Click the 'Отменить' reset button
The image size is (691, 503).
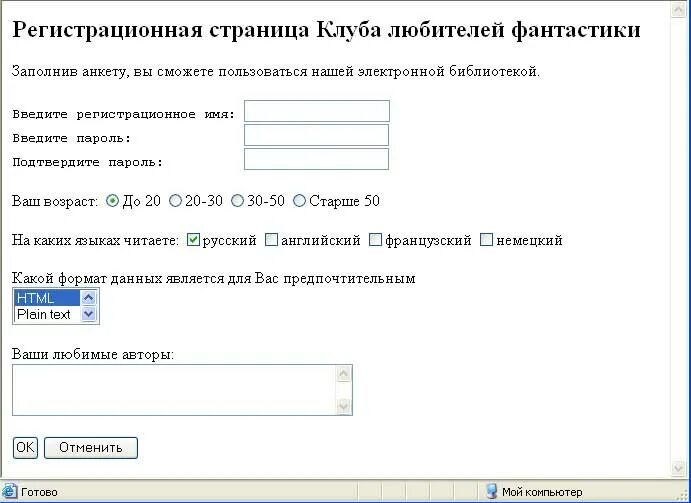pyautogui.click(x=91, y=448)
